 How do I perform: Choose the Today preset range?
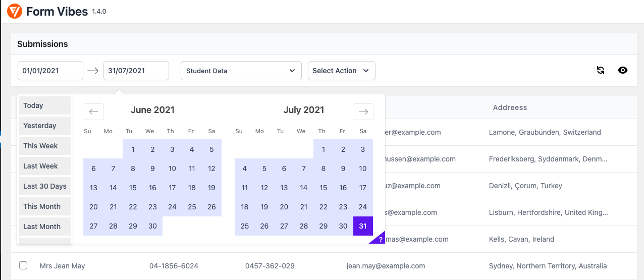tap(44, 105)
